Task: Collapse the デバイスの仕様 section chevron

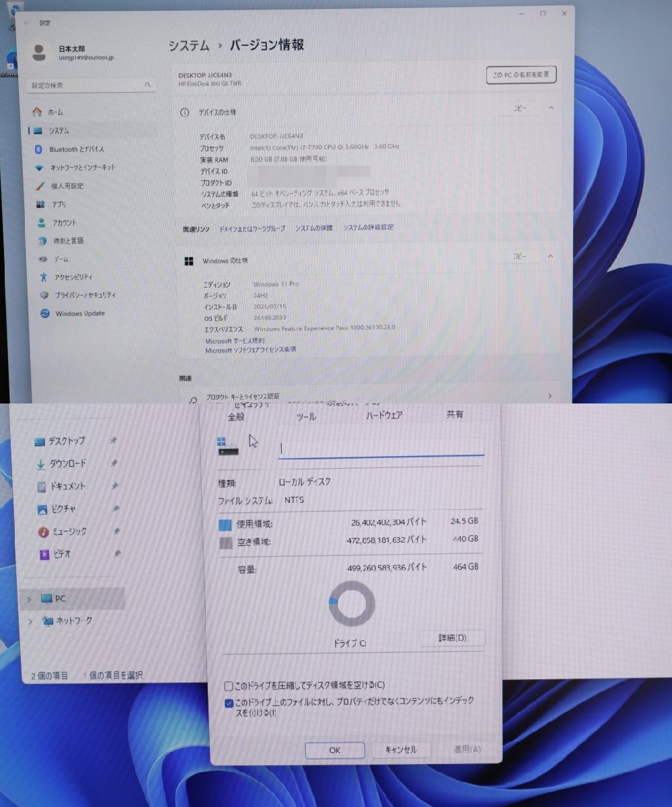Action: pos(551,108)
